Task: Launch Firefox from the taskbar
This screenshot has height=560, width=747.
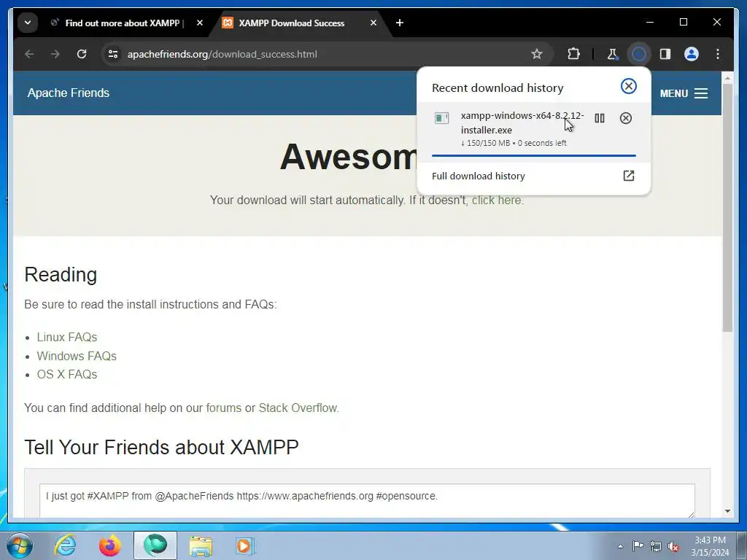Action: [110, 545]
